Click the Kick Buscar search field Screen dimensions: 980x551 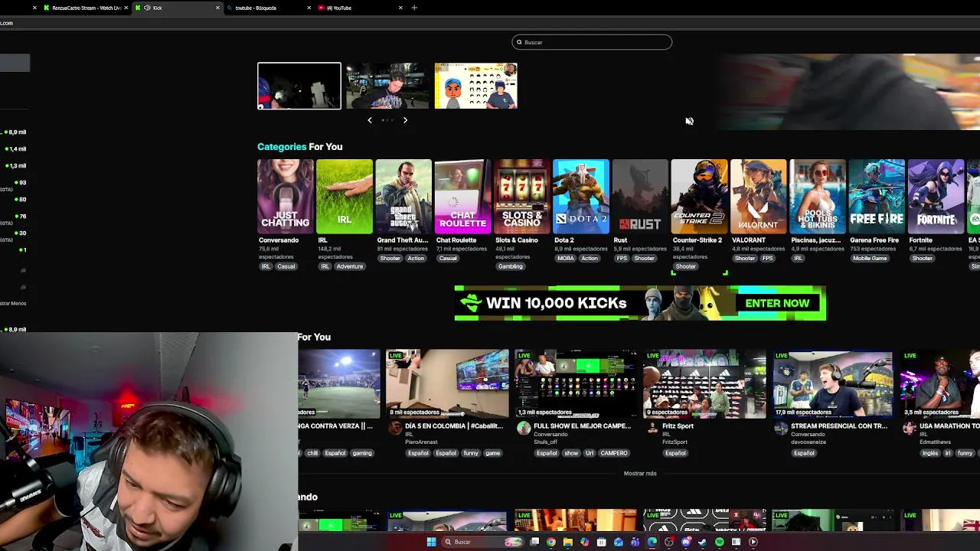[x=592, y=42]
